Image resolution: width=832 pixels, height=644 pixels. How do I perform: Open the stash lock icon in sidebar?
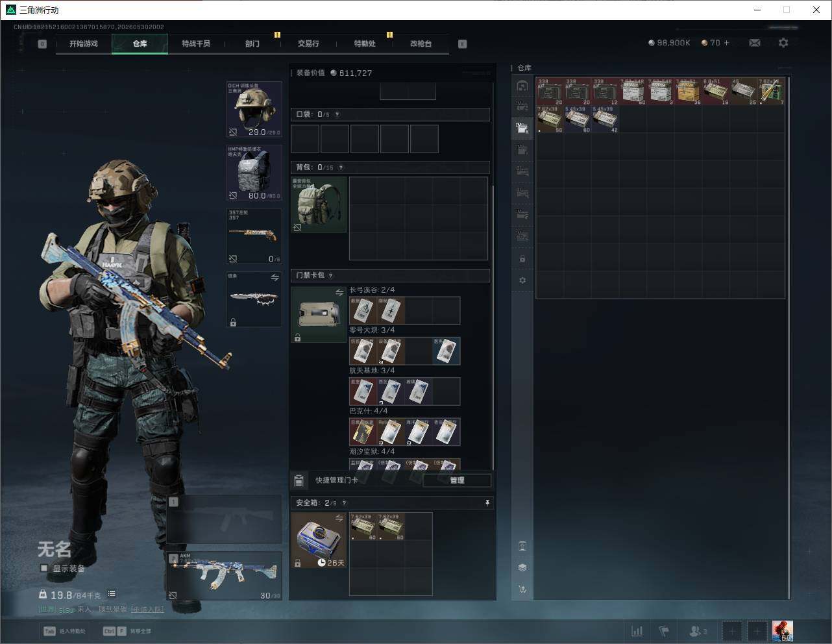522,259
